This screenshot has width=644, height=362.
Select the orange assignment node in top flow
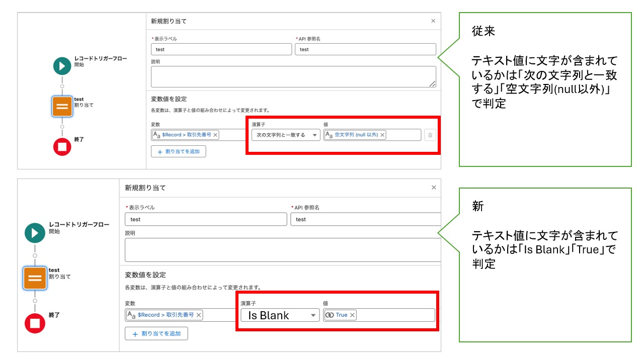62,107
